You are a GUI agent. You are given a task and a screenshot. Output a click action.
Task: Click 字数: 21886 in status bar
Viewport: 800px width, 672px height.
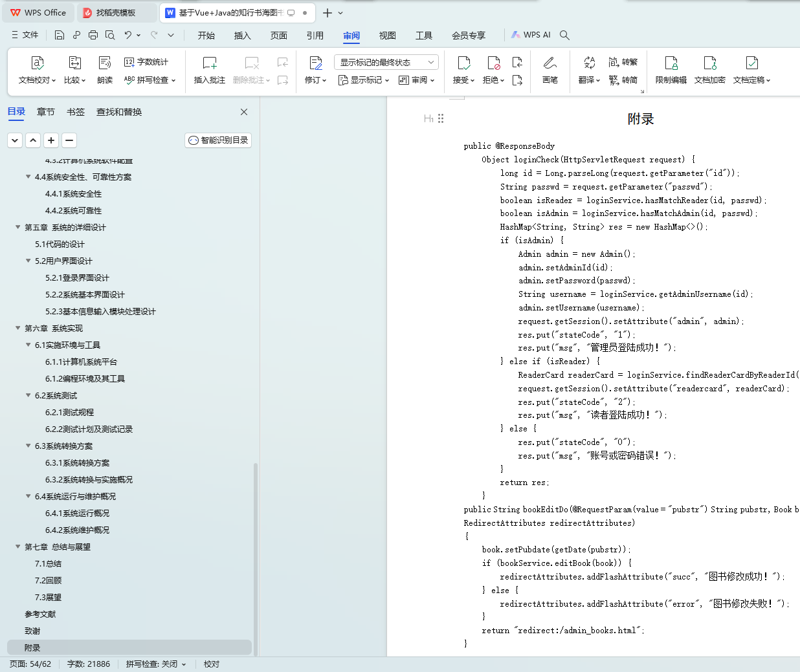pyautogui.click(x=89, y=664)
